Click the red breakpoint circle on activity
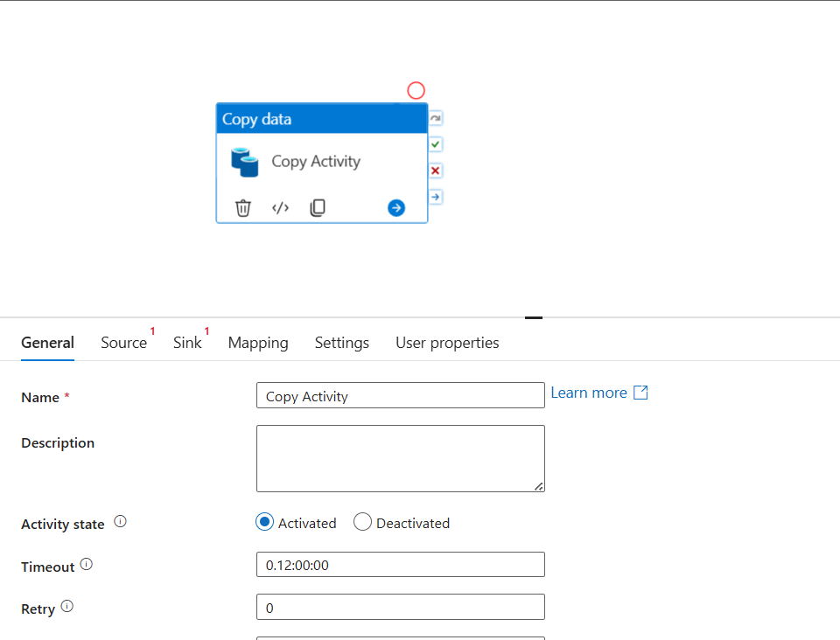Screen dimensions: 840x640 pyautogui.click(x=416, y=90)
